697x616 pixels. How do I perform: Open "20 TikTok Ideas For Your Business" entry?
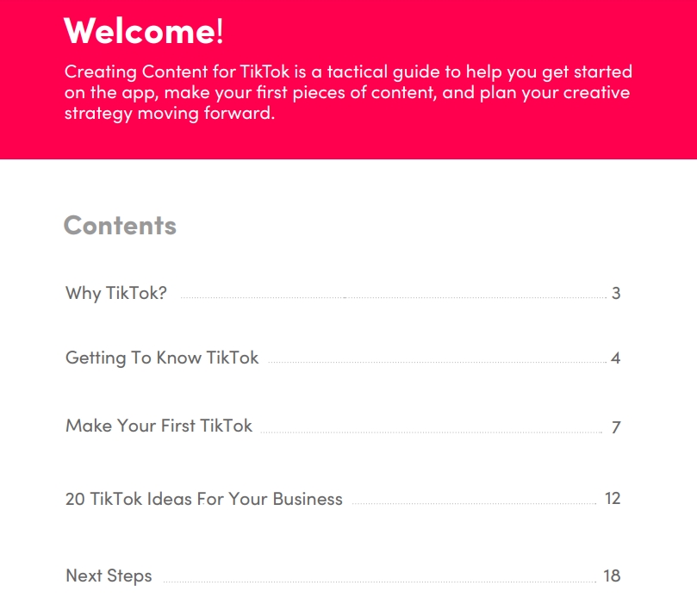click(x=203, y=499)
